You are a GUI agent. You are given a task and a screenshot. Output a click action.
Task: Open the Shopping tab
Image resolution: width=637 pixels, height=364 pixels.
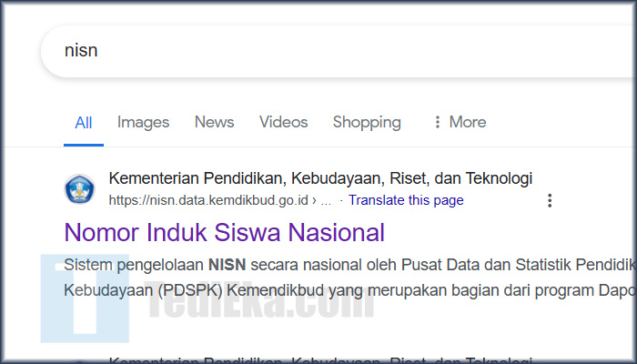point(367,122)
